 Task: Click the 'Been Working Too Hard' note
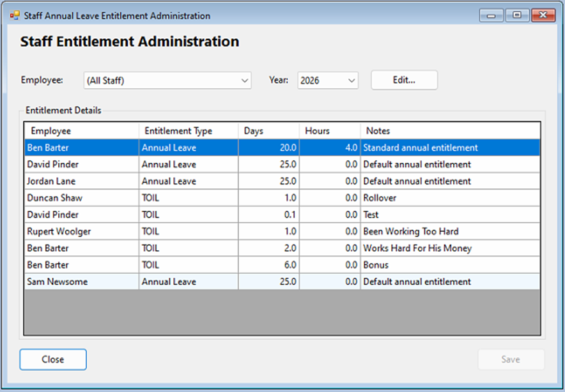[450, 231]
